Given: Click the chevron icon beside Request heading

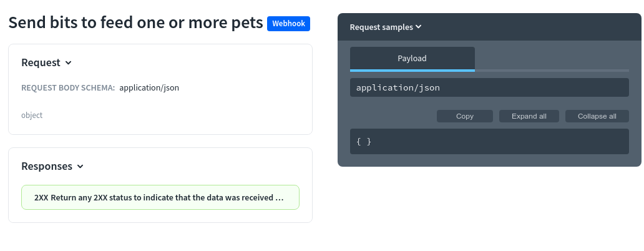Looking at the screenshot, I should [x=69, y=63].
